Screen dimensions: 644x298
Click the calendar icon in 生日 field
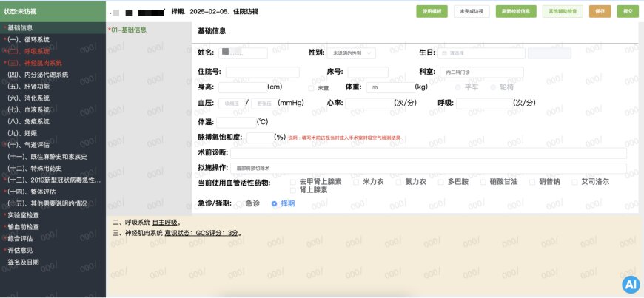click(443, 53)
